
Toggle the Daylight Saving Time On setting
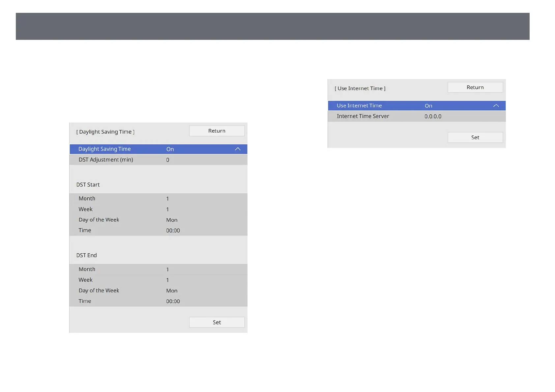coord(170,149)
